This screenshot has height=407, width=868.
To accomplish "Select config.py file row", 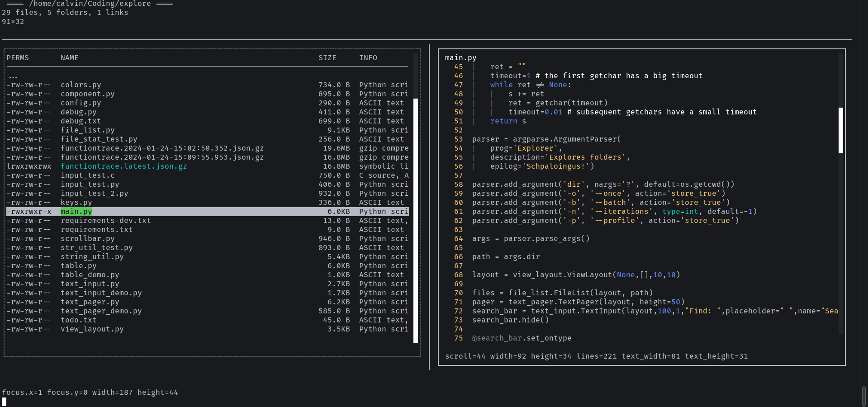I will pyautogui.click(x=207, y=103).
